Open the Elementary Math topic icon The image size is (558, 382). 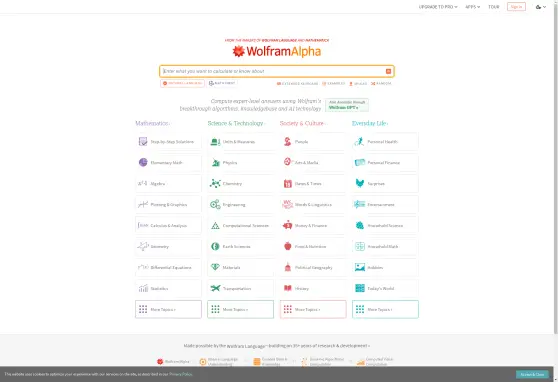click(x=143, y=162)
